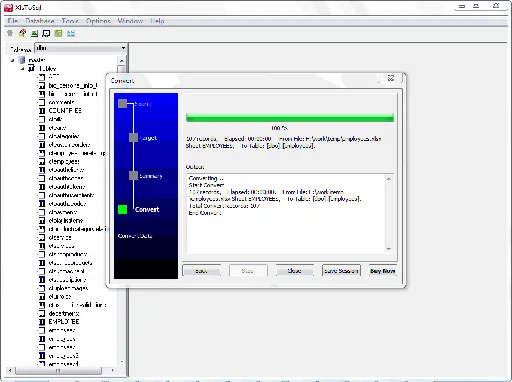Viewport: 512px width, 382px height.
Task: Click the Back button in Convert dialog
Action: (x=201, y=271)
